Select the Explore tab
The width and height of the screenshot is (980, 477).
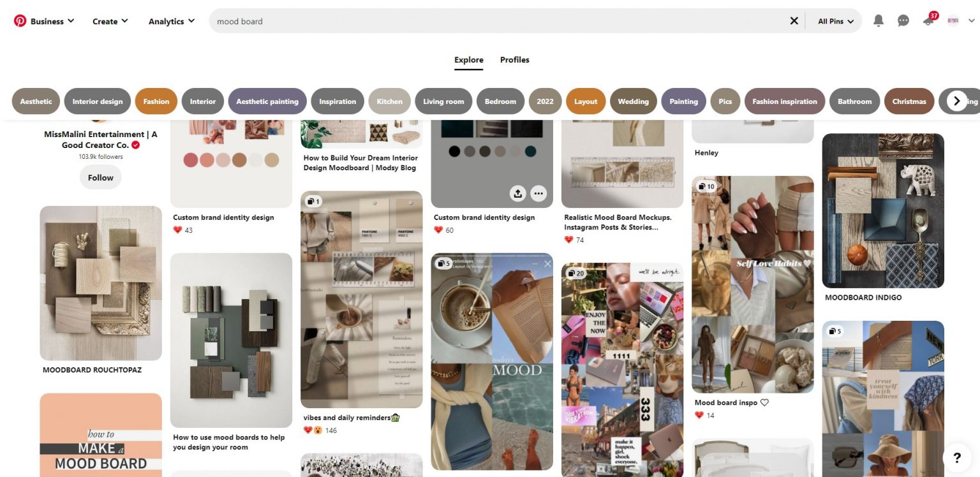(x=468, y=59)
